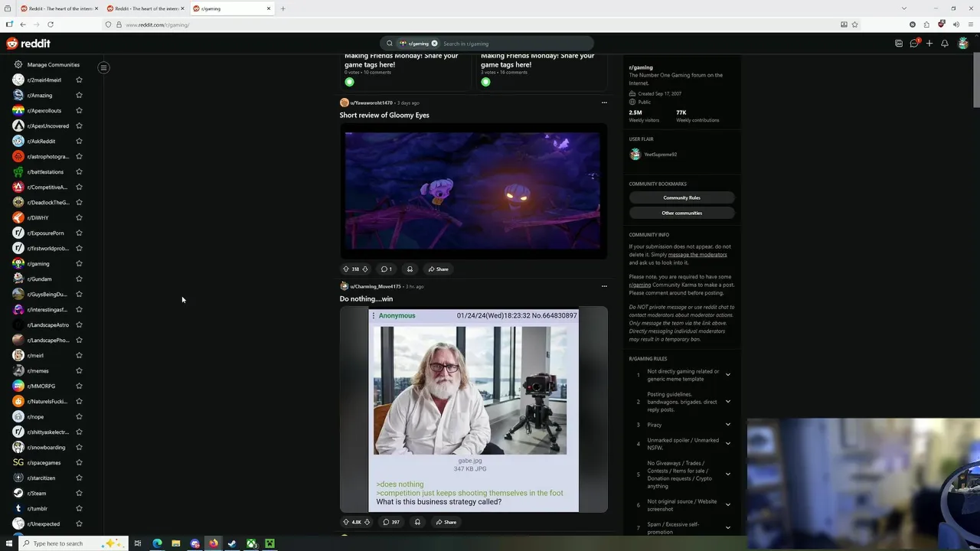Toggle favorite star for r/Apexrollouts
The height and width of the screenshot is (551, 980).
click(x=79, y=111)
